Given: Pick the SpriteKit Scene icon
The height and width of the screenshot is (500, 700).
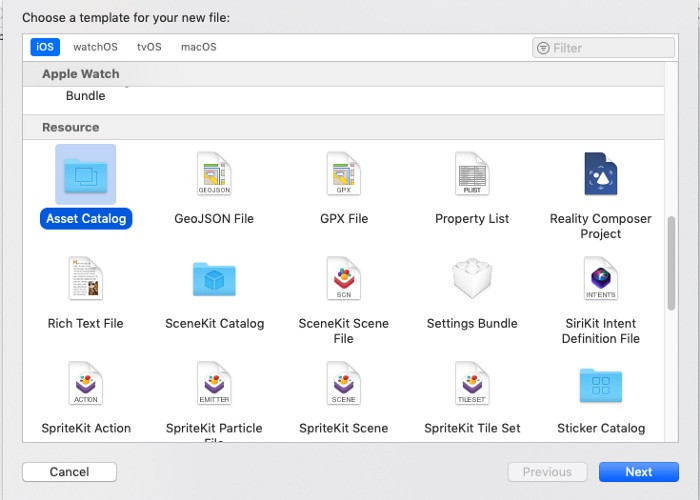Looking at the screenshot, I should click(343, 383).
